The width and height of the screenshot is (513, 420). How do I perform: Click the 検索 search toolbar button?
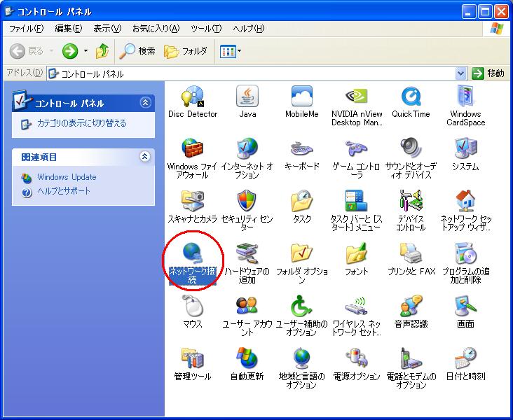pyautogui.click(x=137, y=51)
